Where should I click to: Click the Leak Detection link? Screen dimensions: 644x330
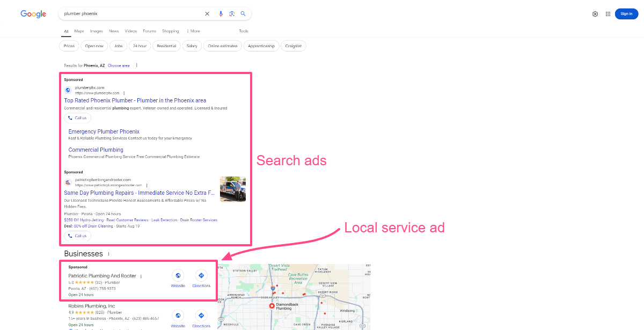click(x=164, y=220)
